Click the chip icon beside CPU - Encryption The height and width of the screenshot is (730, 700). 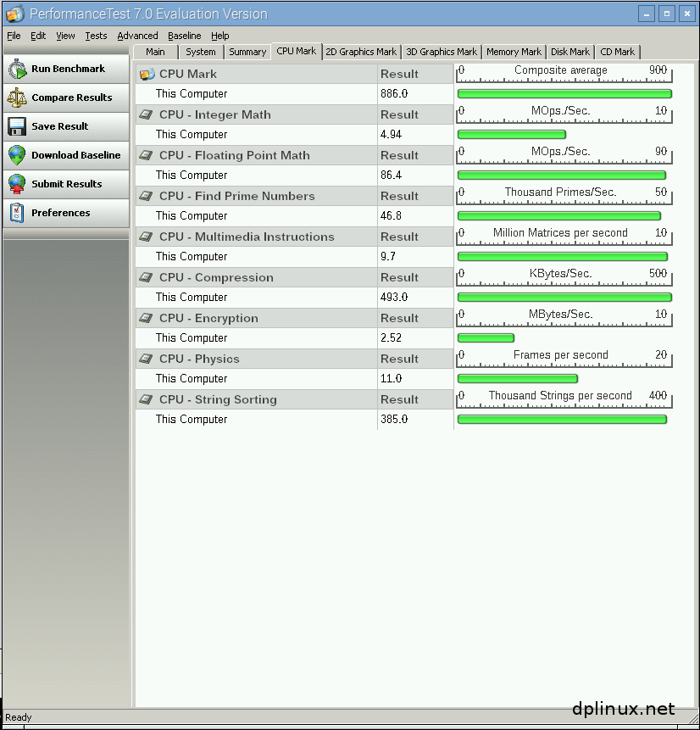click(x=146, y=318)
